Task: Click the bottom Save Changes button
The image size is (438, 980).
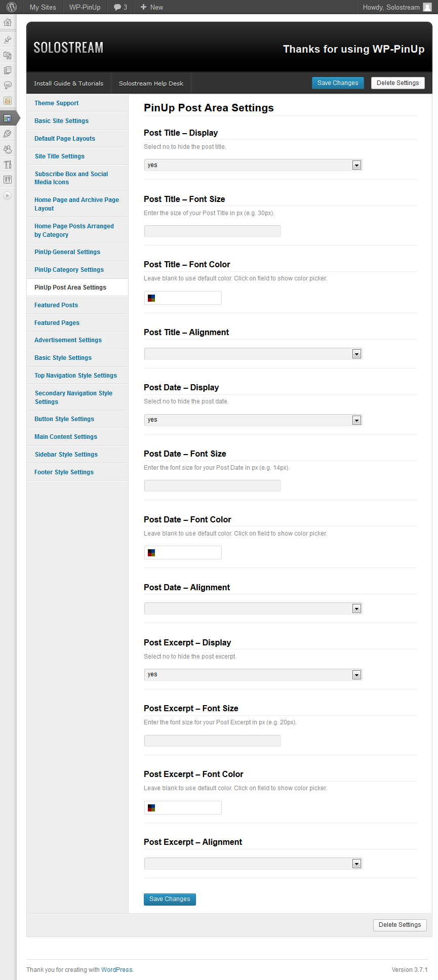Action: pyautogui.click(x=170, y=899)
